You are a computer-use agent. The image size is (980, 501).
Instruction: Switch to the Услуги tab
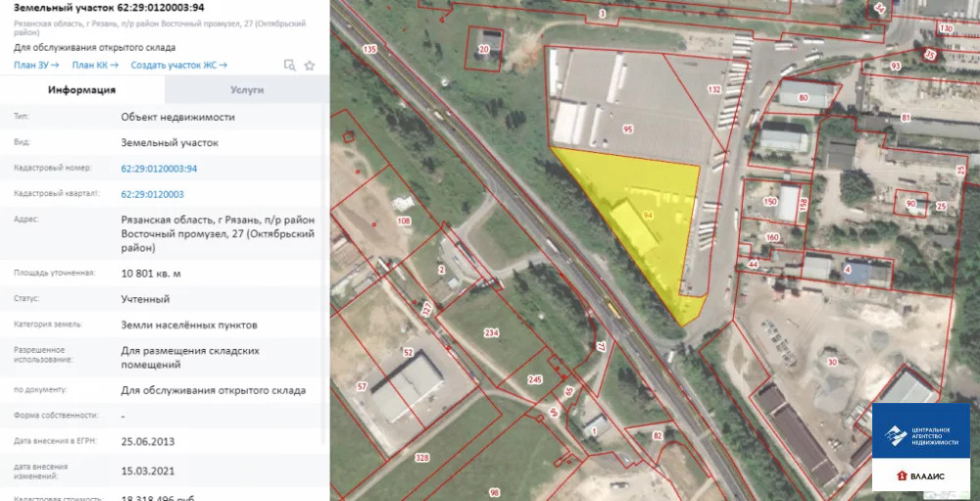247,90
